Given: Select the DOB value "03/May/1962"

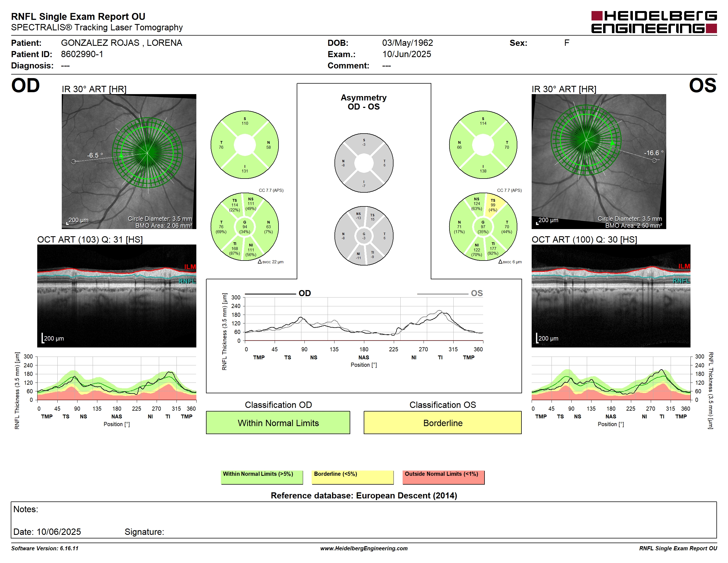Looking at the screenshot, I should 407,43.
